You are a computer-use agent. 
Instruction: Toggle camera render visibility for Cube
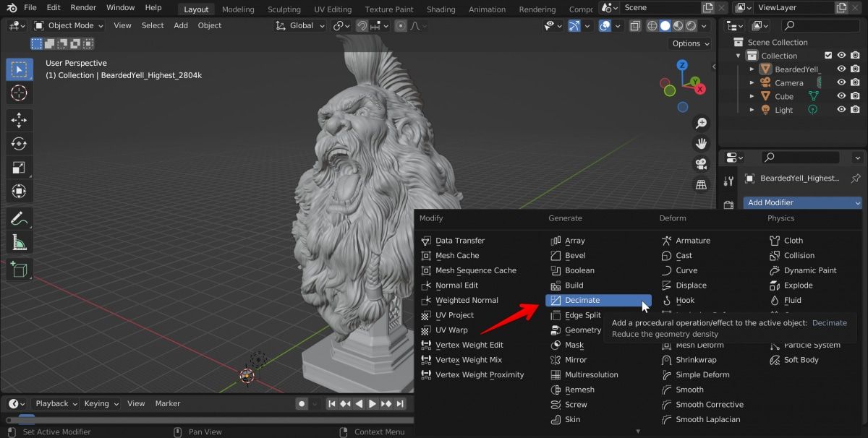854,96
